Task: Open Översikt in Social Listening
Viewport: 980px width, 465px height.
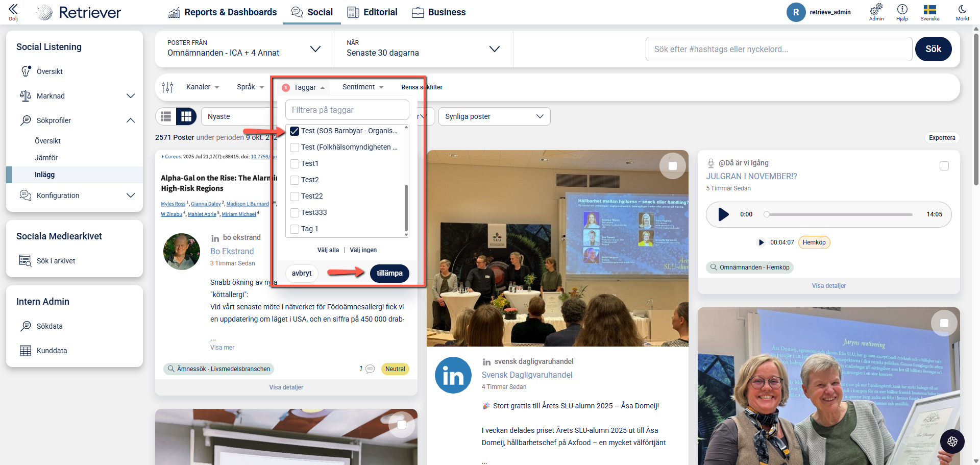Action: 50,71
